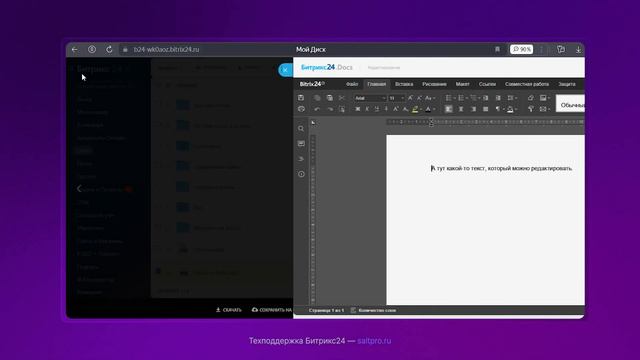Open the comments panel in left sidebar
This screenshot has height=360, width=640.
click(x=301, y=144)
